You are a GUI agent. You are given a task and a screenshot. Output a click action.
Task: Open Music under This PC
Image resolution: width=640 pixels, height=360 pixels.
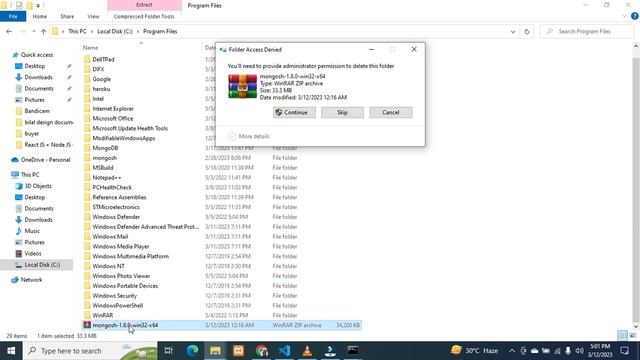[x=32, y=231]
